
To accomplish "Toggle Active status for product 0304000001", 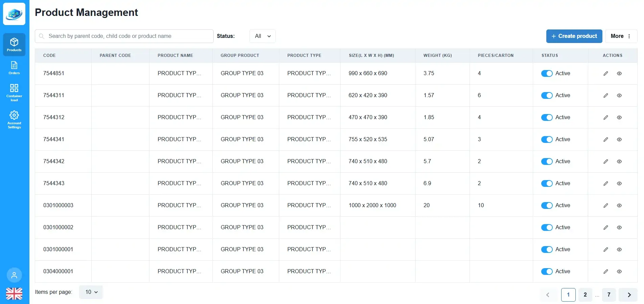I will pos(547,272).
